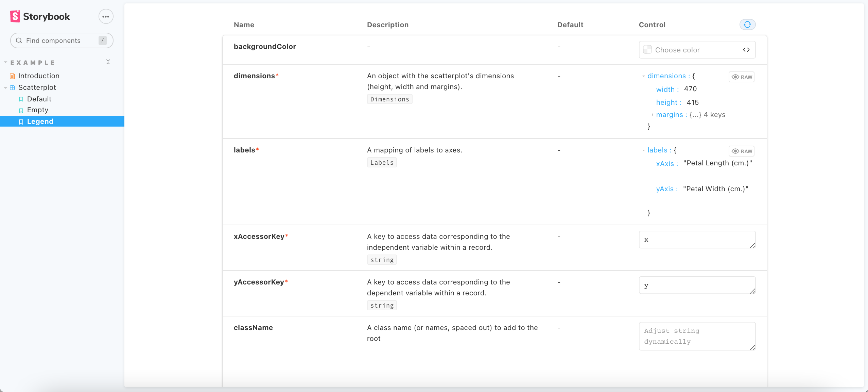Select the Empty story in sidebar
This screenshot has width=868, height=392.
click(37, 110)
